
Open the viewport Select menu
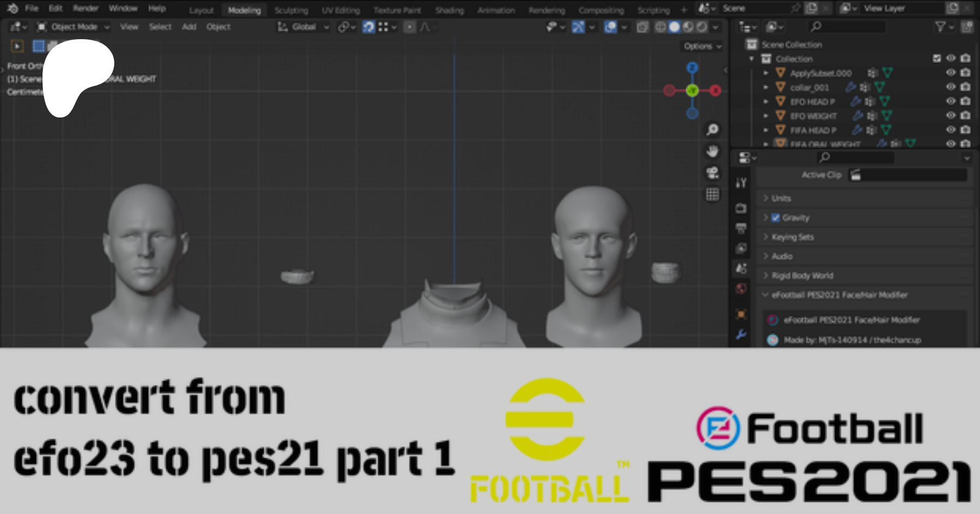pos(160,27)
